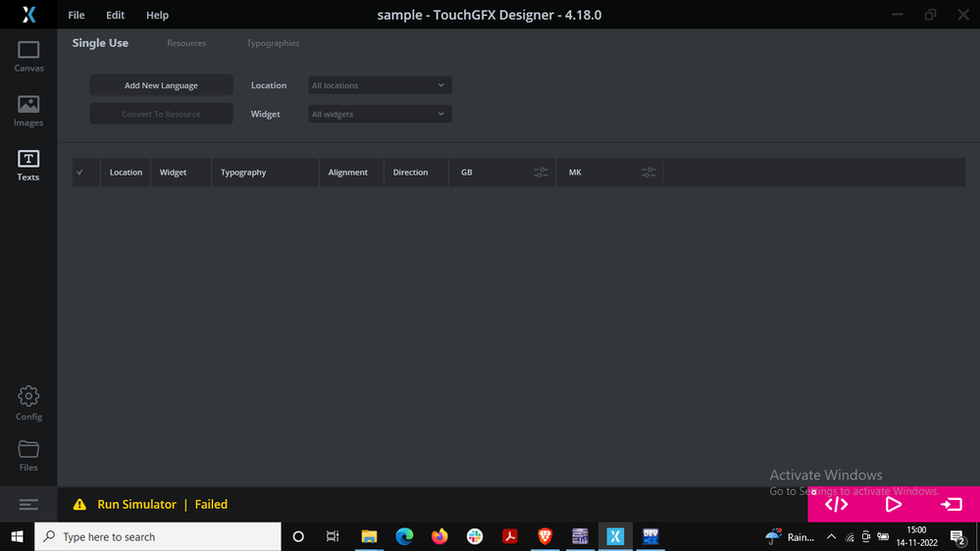Toggle the select-all checkmark in table header

click(80, 173)
